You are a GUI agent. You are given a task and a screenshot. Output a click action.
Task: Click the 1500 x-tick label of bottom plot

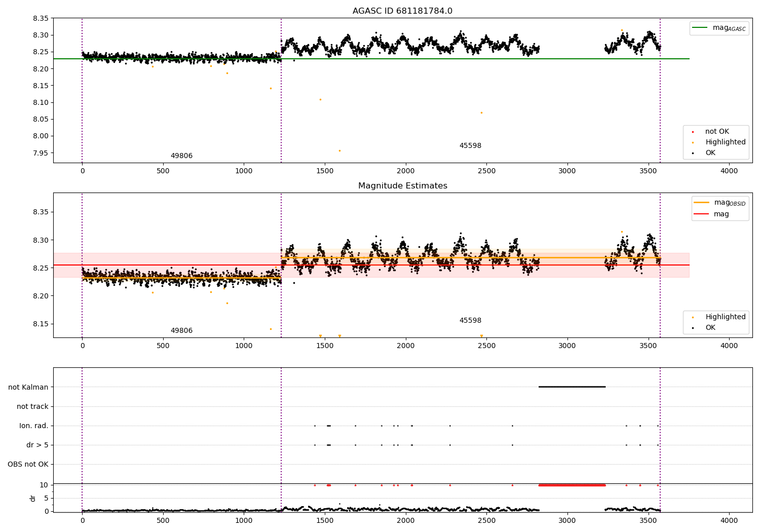point(325,520)
